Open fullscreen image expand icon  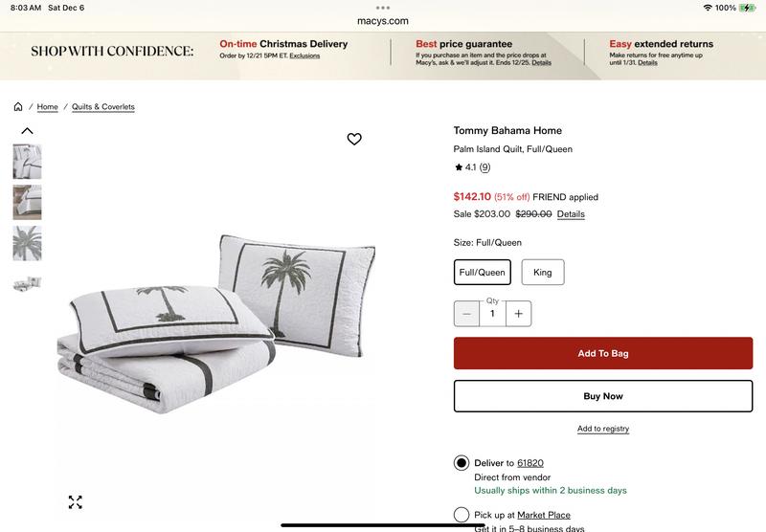(x=76, y=501)
